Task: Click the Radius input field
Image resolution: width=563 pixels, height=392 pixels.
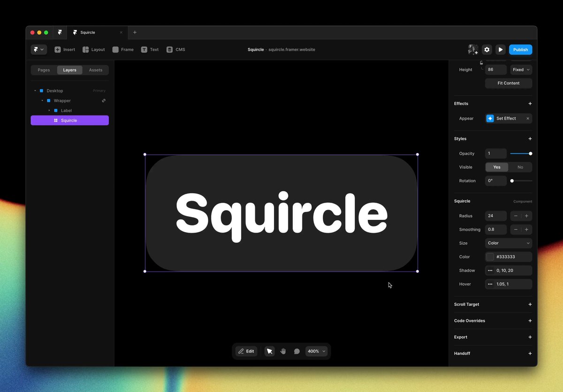Action: (495, 216)
